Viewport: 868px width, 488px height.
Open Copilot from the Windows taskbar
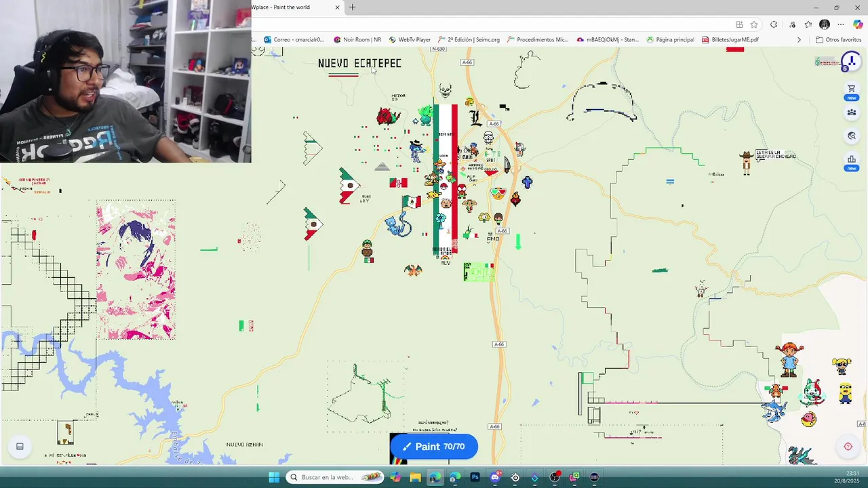[x=395, y=477]
